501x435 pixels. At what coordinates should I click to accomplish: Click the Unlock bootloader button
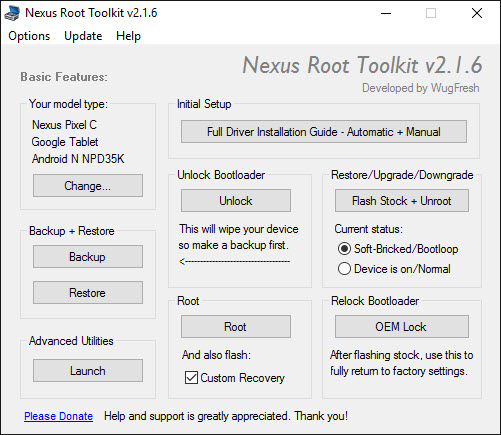pos(236,201)
